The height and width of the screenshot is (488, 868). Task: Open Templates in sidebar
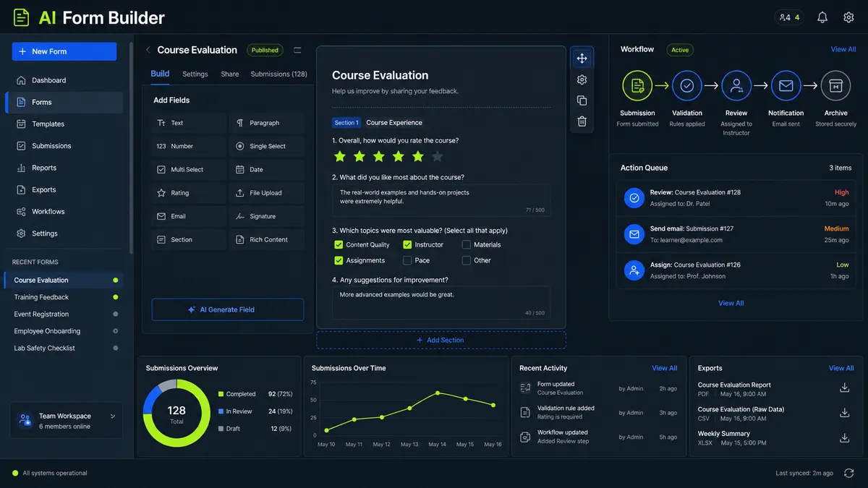(64, 124)
